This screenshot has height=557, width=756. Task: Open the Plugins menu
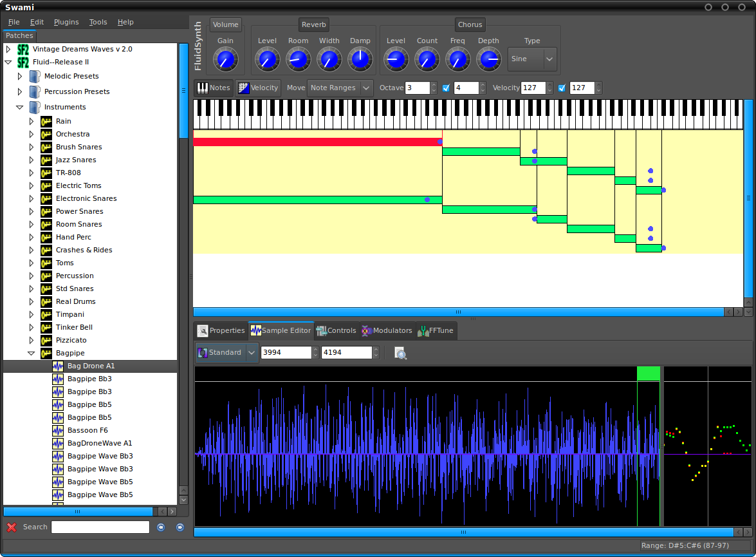[66, 22]
